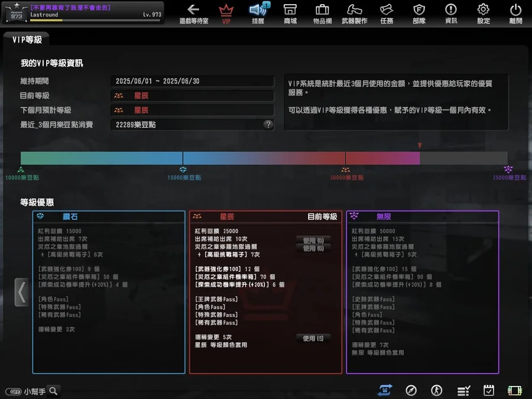Click 使用 (5) for 暱稱變更
Image resolution: width=532 pixels, height=399 pixels.
pyautogui.click(x=313, y=338)
